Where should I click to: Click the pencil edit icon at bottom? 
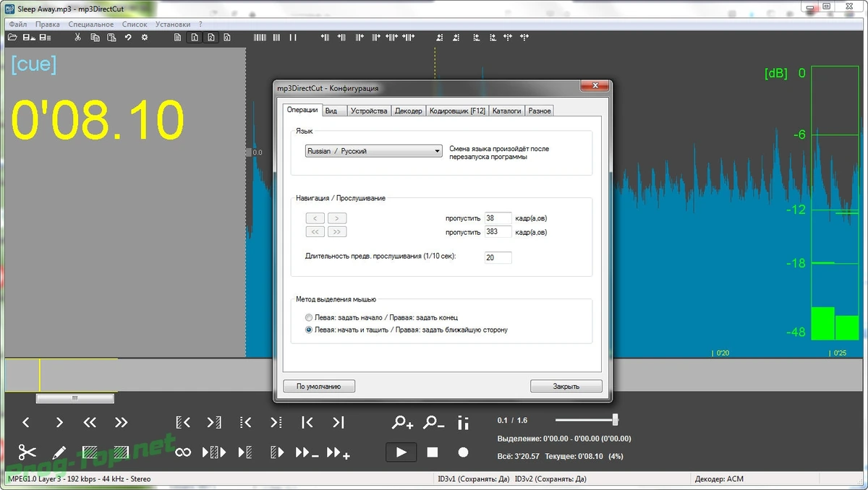pos(59,452)
